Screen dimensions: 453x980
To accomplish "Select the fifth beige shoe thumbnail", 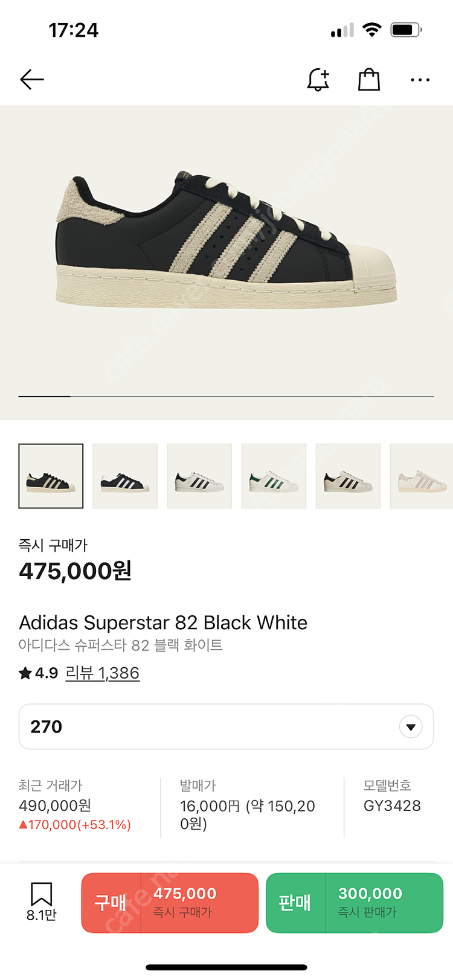I will coord(348,476).
